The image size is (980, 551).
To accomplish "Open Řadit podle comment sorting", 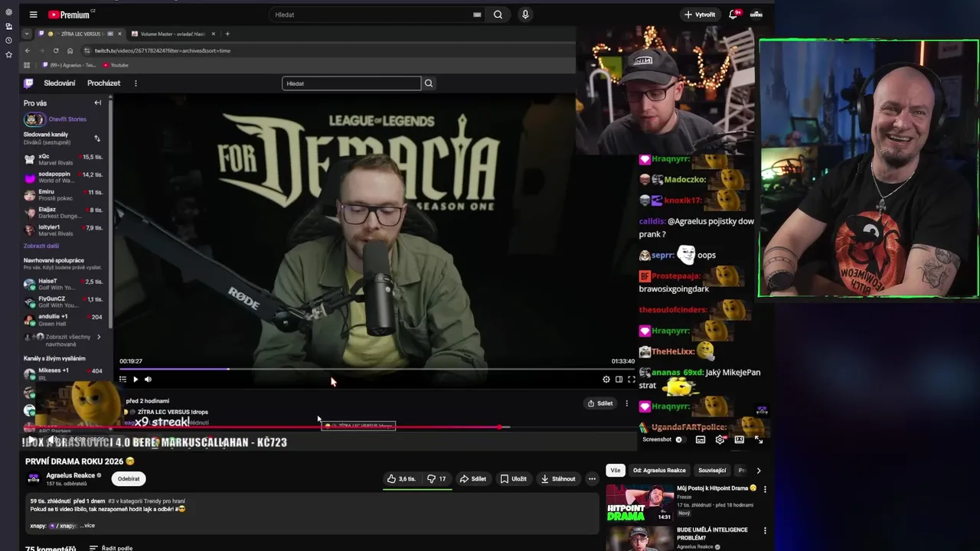I will pyautogui.click(x=111, y=548).
